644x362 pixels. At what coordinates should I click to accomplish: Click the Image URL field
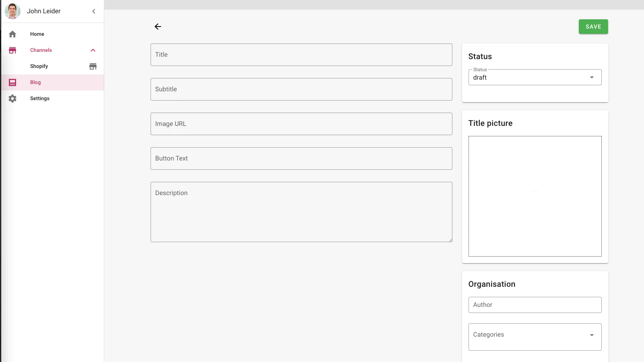301,124
